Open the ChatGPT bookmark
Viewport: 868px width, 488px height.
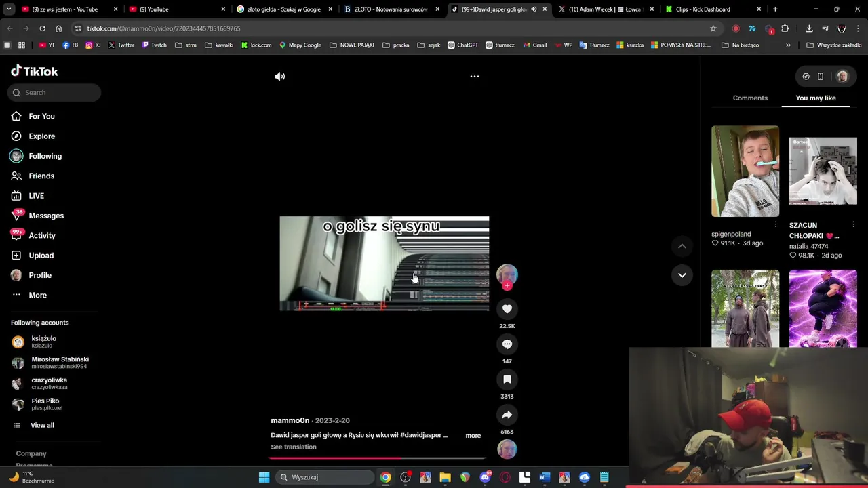pos(462,45)
